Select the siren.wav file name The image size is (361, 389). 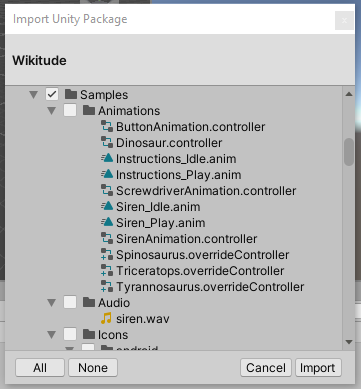[x=143, y=319]
